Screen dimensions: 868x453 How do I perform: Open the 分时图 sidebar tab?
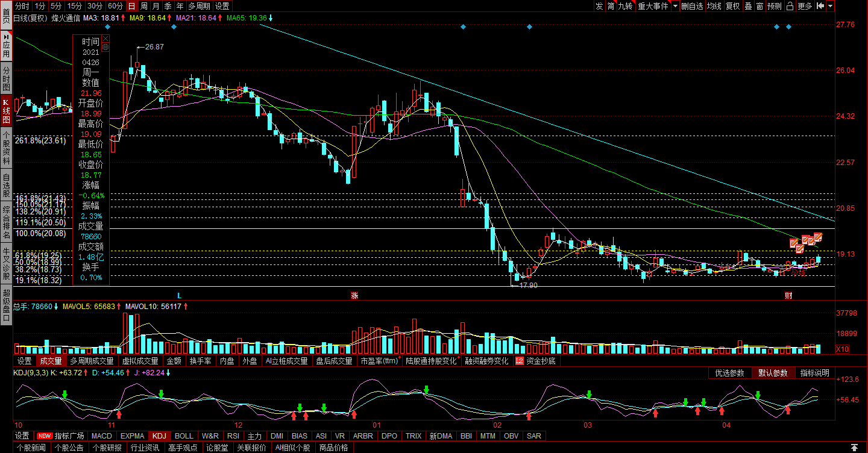pos(6,78)
